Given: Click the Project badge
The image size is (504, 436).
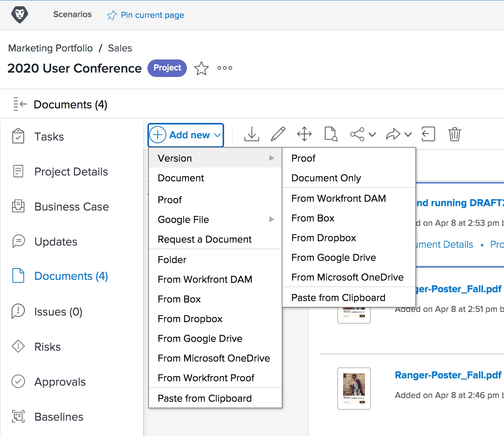Looking at the screenshot, I should (167, 68).
